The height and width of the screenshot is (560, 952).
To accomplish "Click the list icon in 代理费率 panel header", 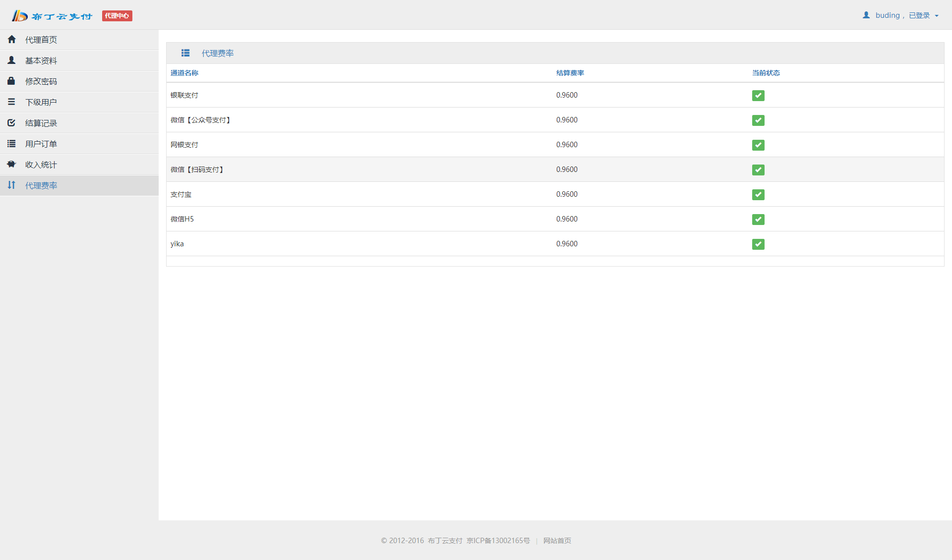I will [x=185, y=53].
